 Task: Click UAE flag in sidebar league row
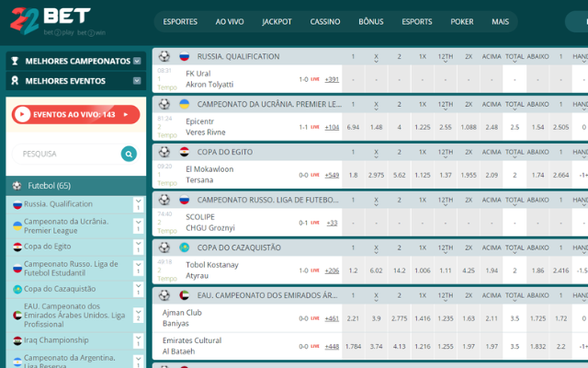(17, 316)
